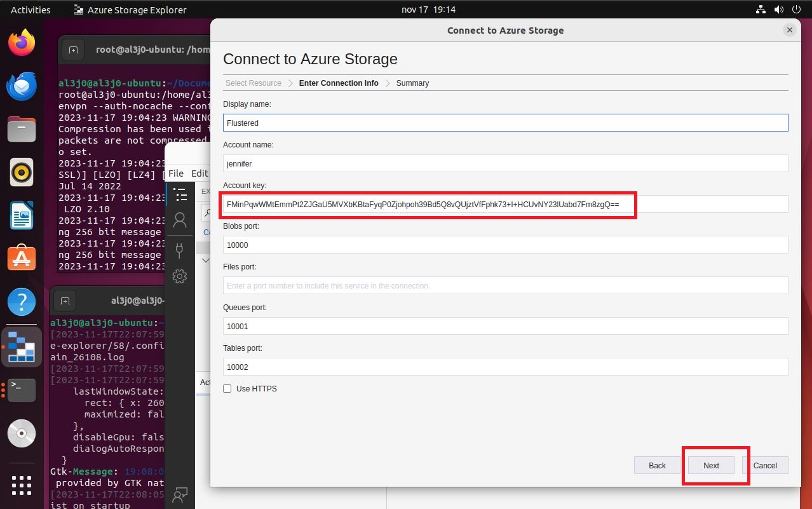Open the network status icon in top bar
Viewport: 812px width, 509px height.
pos(761,10)
